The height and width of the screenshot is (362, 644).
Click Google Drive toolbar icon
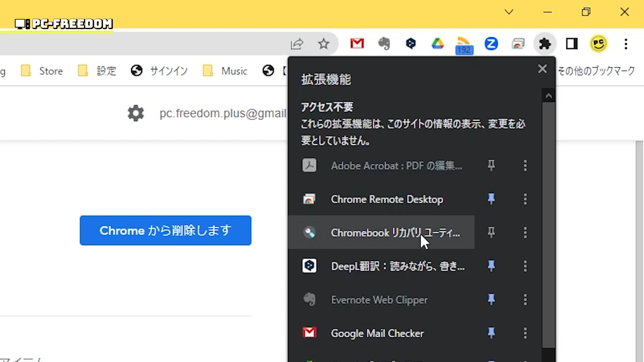coord(437,44)
